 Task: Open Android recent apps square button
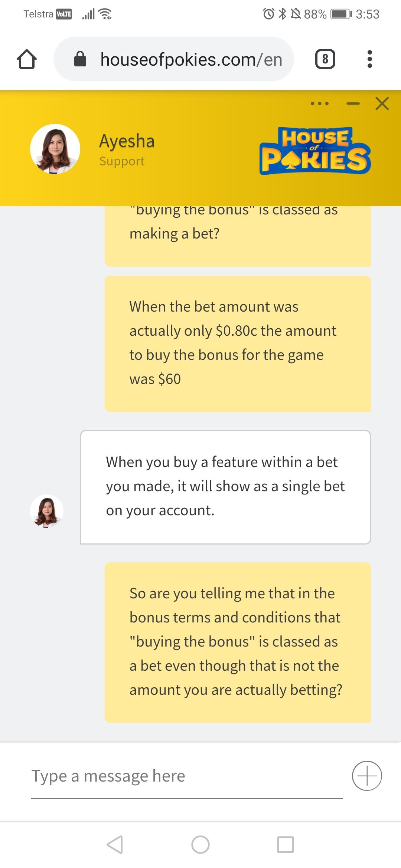(x=286, y=845)
